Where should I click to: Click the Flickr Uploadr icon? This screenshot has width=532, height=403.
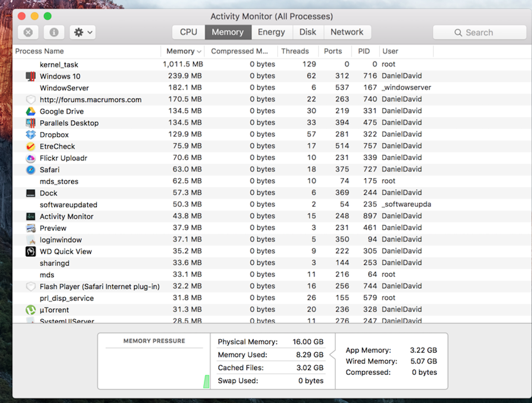pyautogui.click(x=31, y=158)
